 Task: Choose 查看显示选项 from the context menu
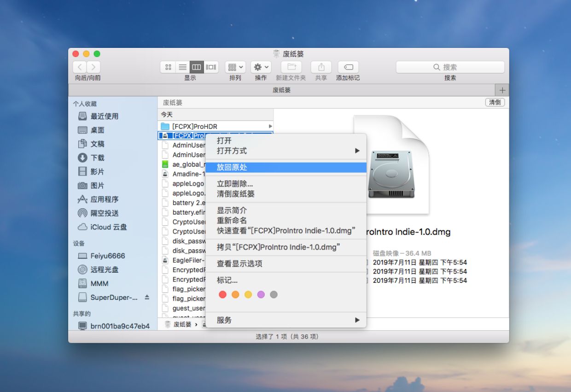click(286, 264)
